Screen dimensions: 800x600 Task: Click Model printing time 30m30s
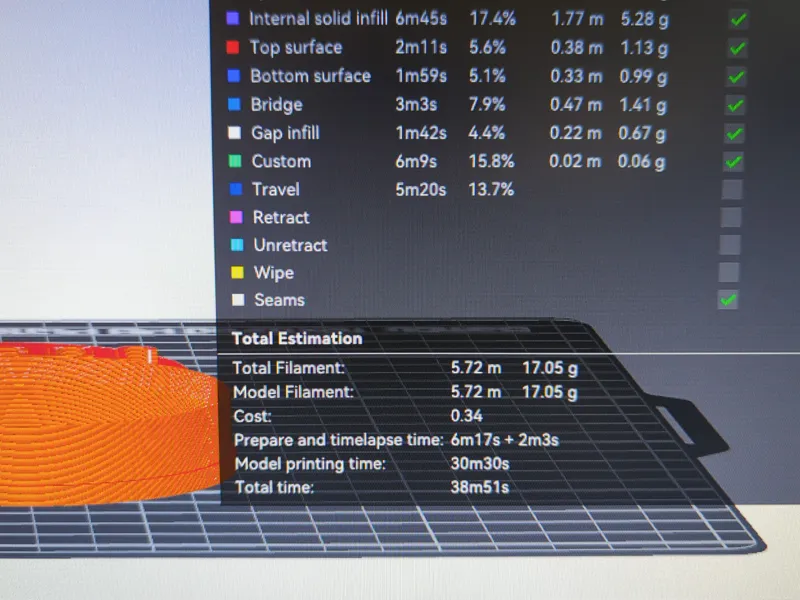(x=480, y=464)
